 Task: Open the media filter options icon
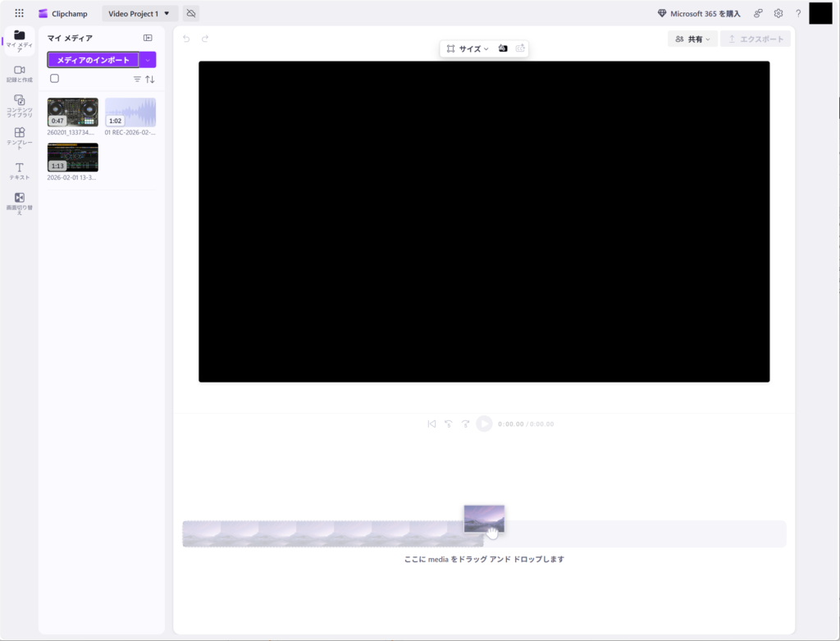coord(137,80)
